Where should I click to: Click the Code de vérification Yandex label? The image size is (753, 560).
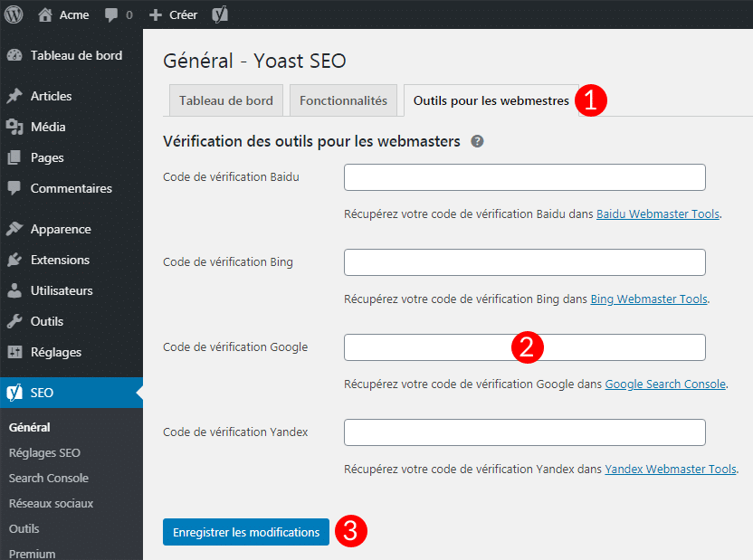[235, 432]
